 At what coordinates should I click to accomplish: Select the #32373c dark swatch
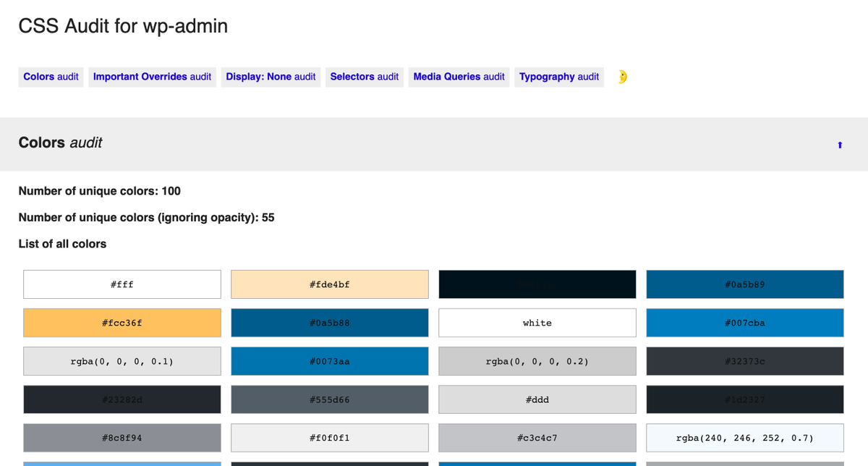pyautogui.click(x=745, y=361)
